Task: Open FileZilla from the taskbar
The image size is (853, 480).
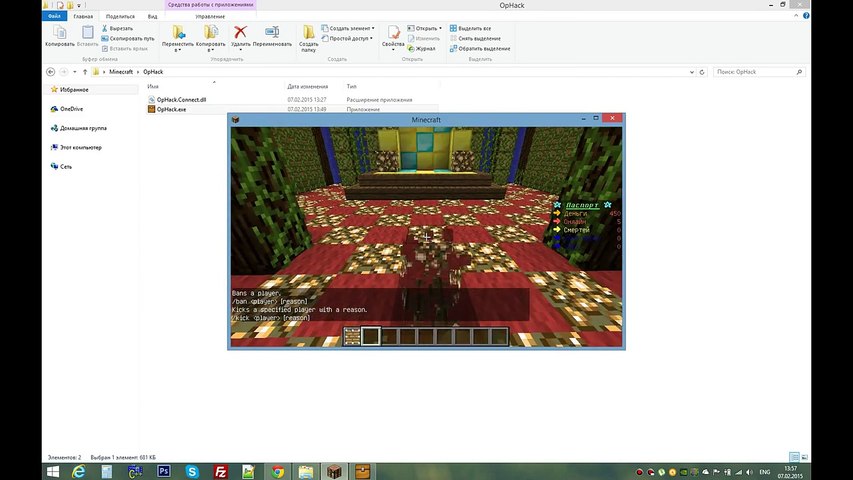Action: tap(220, 472)
